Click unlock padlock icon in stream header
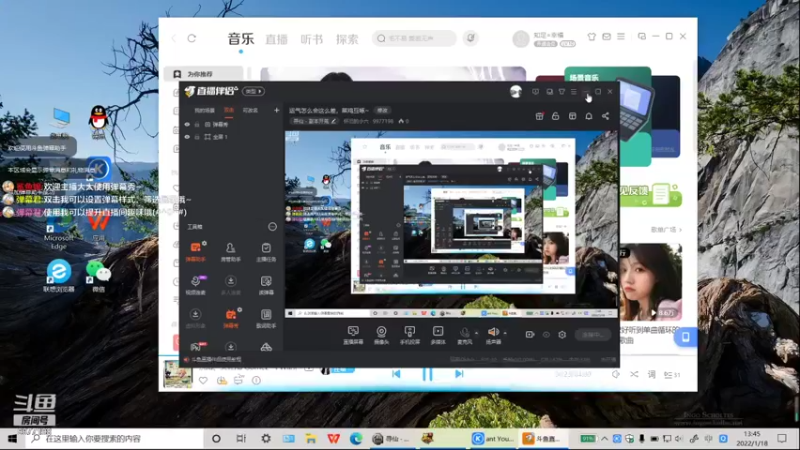The height and width of the screenshot is (450, 800). [556, 116]
